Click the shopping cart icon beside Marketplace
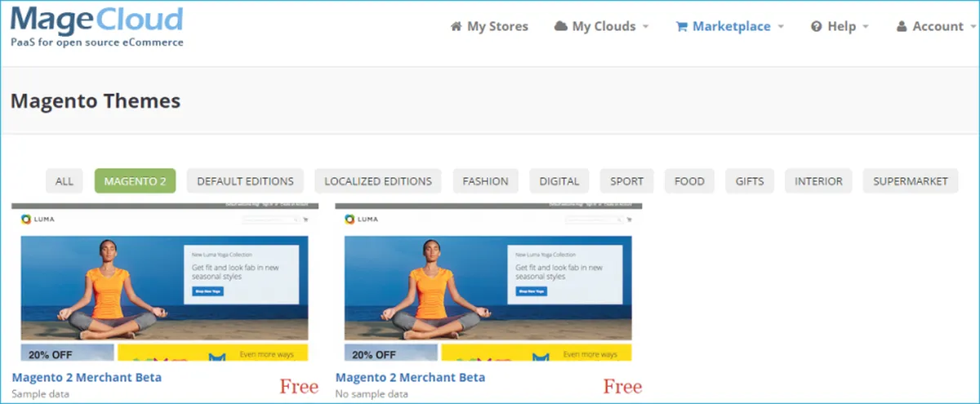The image size is (980, 404). click(681, 26)
